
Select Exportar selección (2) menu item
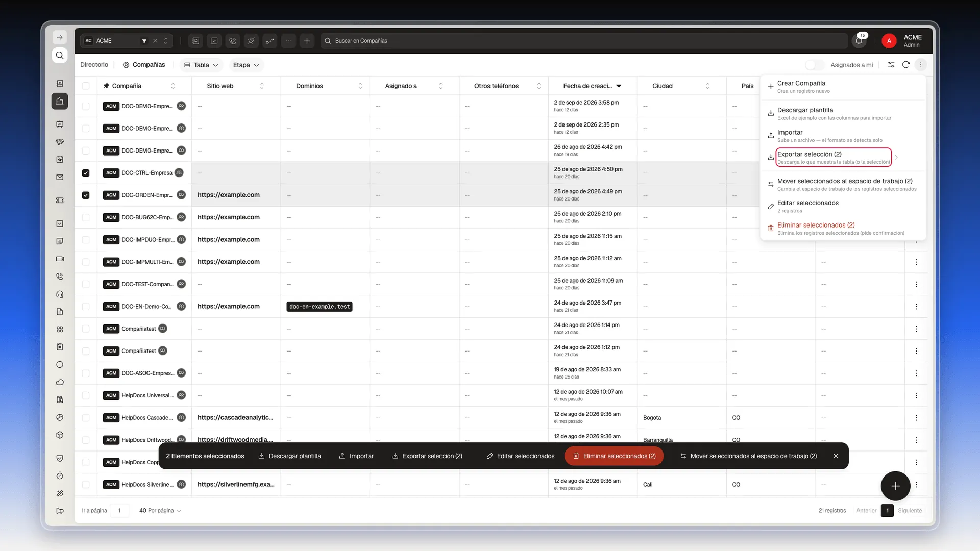[x=834, y=157]
